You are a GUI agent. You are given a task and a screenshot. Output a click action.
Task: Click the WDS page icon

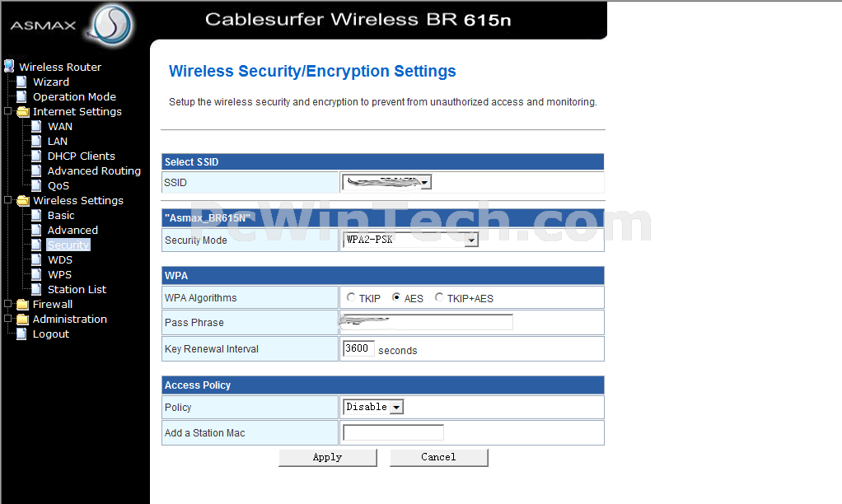(x=36, y=259)
